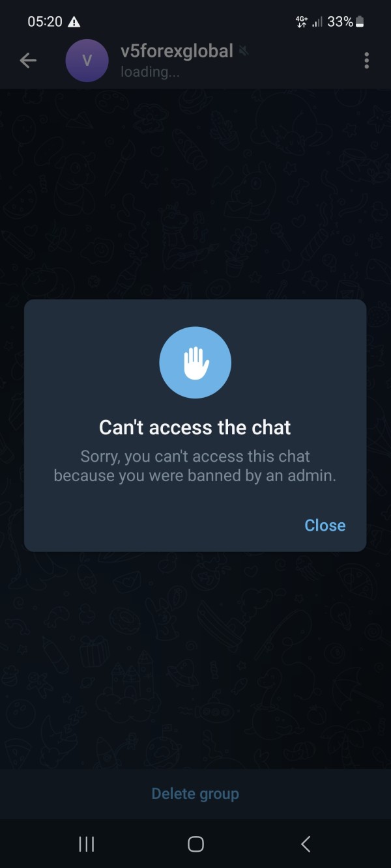Tap the v5forexglobal group title
391x868 pixels.
pos(177,51)
